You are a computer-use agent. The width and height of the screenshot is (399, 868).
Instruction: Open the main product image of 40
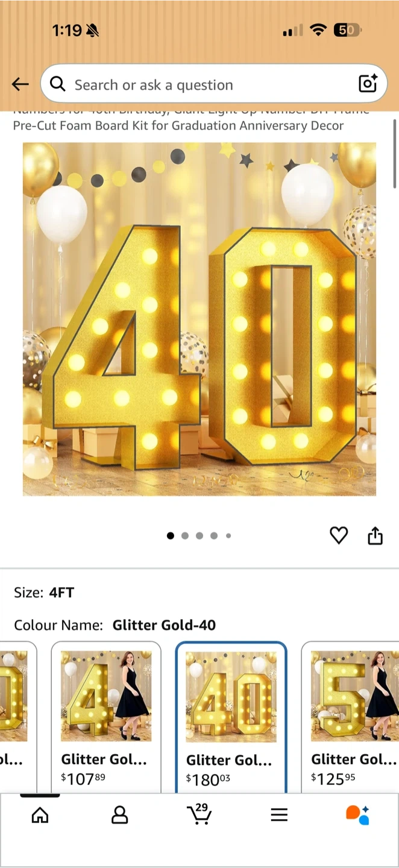pos(199,319)
